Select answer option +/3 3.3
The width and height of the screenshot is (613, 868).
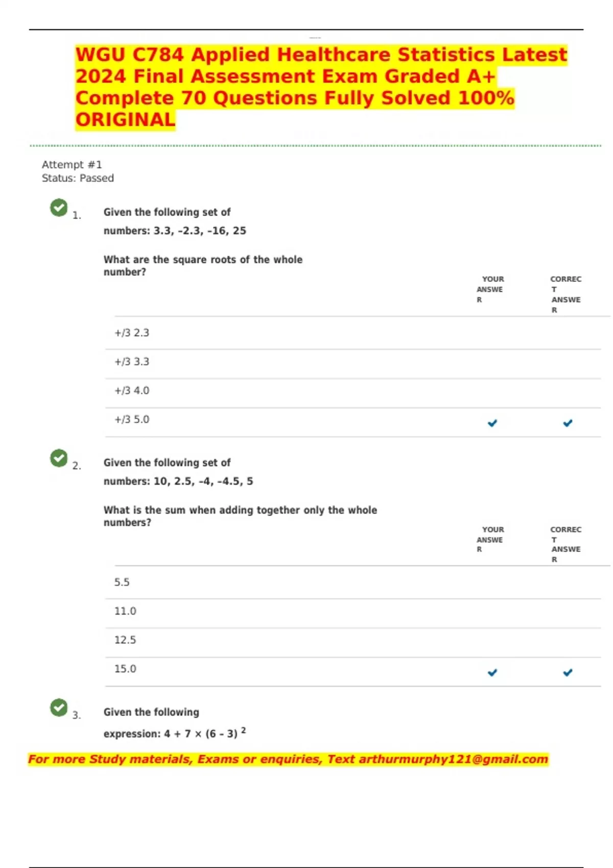[132, 362]
